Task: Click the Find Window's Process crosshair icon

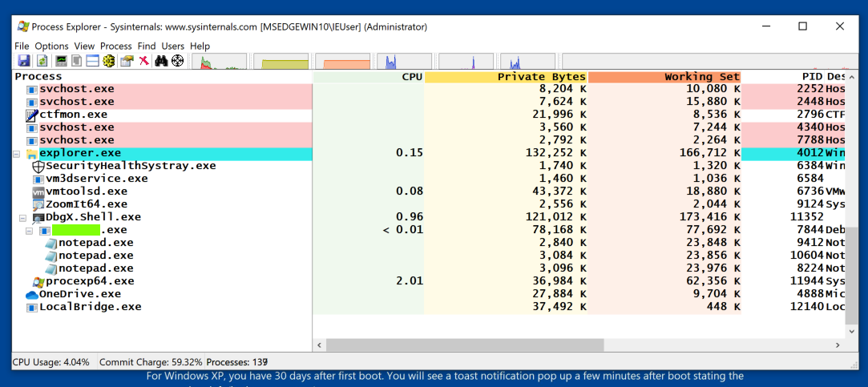Action: point(178,61)
